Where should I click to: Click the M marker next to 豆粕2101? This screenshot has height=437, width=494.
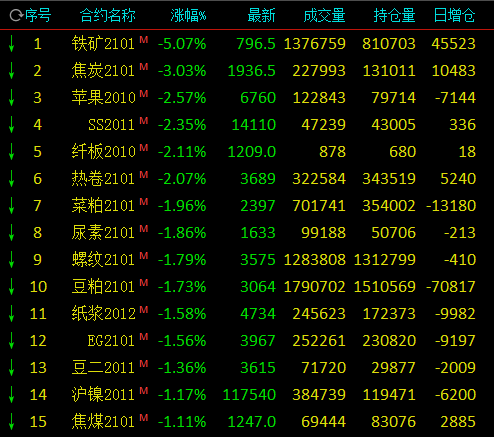(x=144, y=282)
